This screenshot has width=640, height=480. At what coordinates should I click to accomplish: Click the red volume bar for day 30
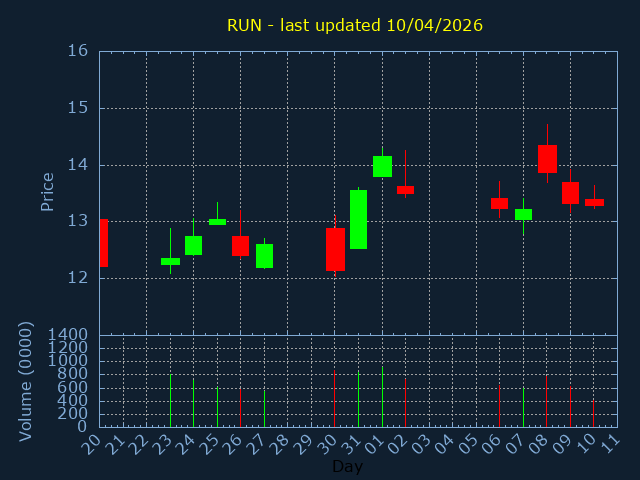pos(334,398)
